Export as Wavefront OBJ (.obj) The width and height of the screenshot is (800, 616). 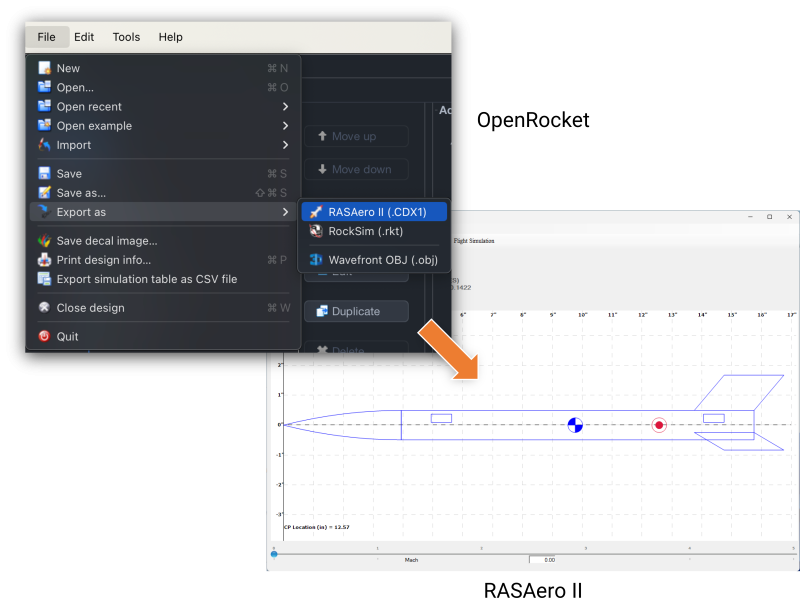pyautogui.click(x=374, y=260)
